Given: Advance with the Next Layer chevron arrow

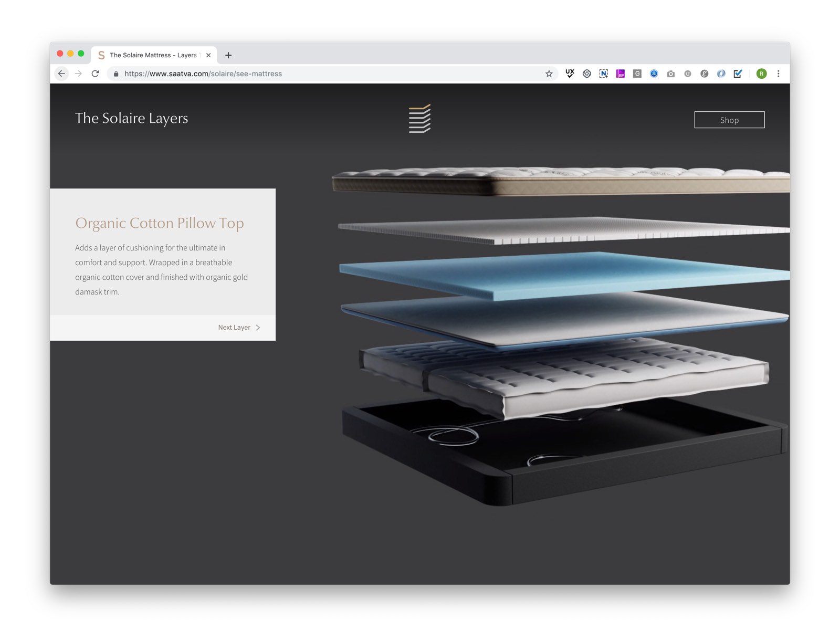Looking at the screenshot, I should tap(258, 328).
